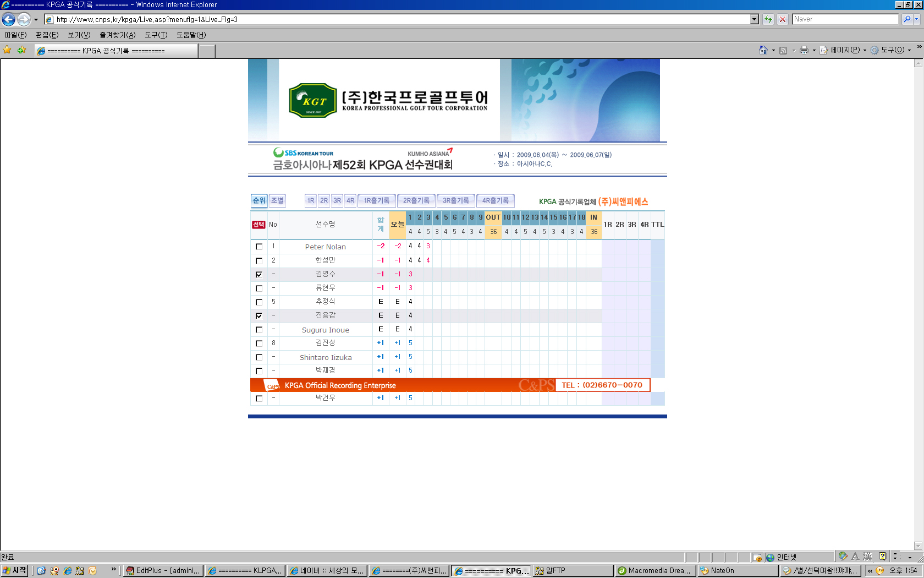Click the red 선택 header button
Viewport: 924px width, 578px height.
258,225
